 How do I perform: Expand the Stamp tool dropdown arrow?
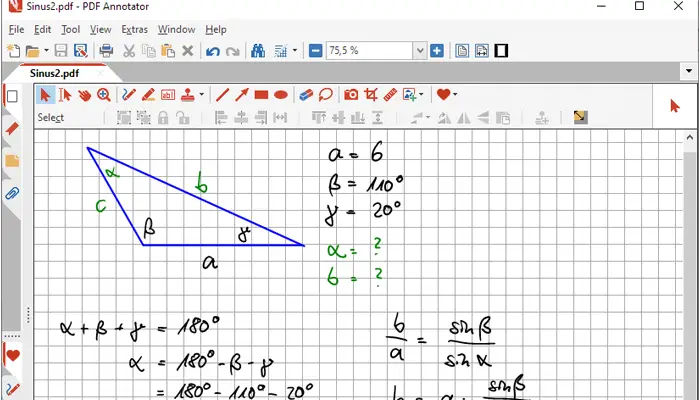(x=201, y=95)
